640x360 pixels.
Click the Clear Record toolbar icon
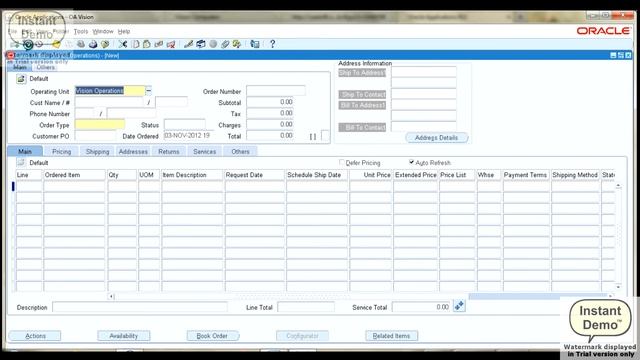point(158,44)
